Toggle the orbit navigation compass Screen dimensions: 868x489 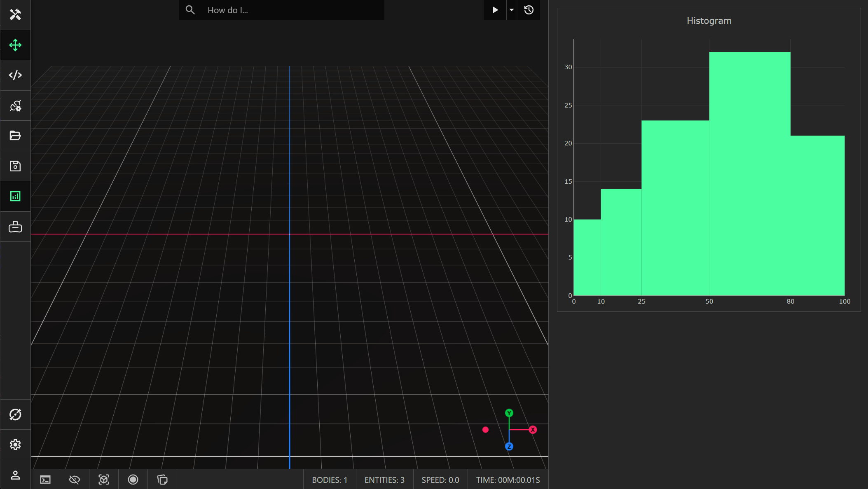(15, 414)
